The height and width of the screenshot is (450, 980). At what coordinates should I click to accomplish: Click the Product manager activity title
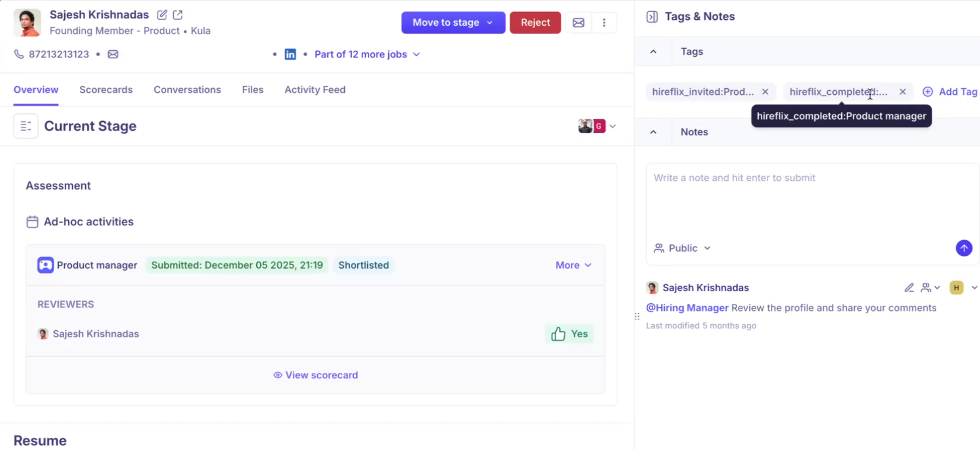tap(97, 265)
